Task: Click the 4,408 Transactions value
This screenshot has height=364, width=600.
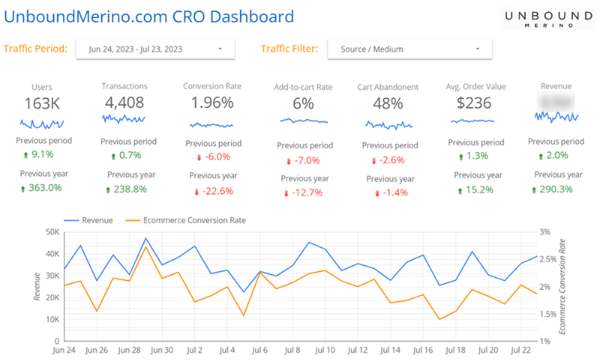Action: pos(124,101)
